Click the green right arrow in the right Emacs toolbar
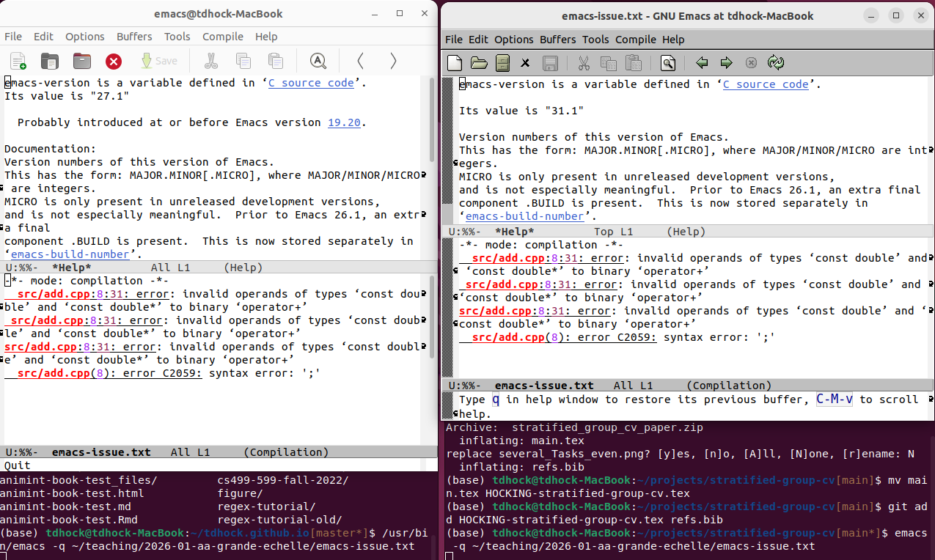 point(726,63)
